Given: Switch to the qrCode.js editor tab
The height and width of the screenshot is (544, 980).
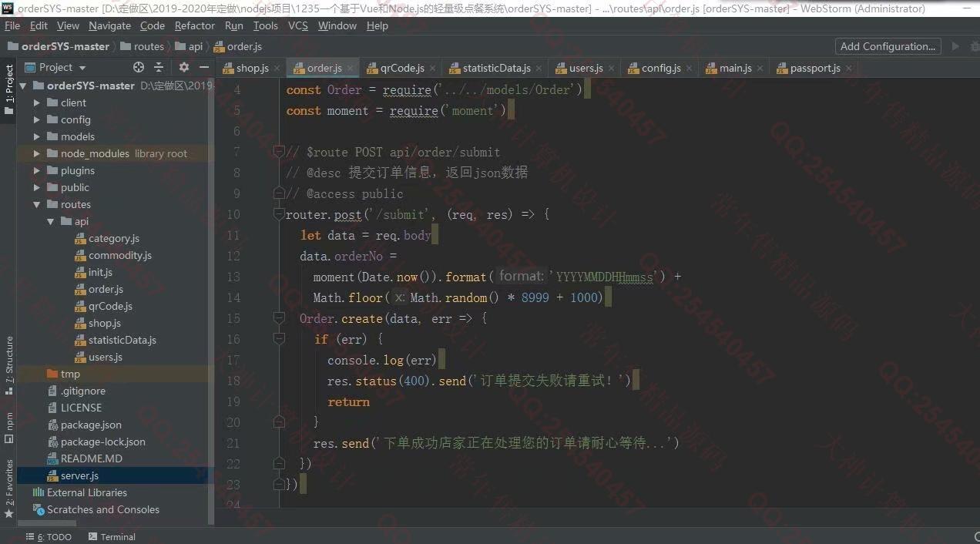Looking at the screenshot, I should pos(401,68).
